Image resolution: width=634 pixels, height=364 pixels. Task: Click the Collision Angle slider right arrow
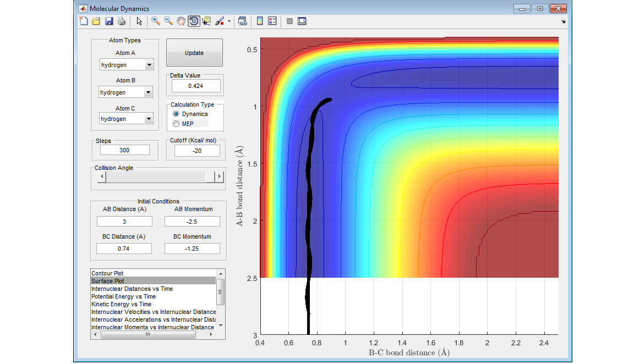[220, 177]
